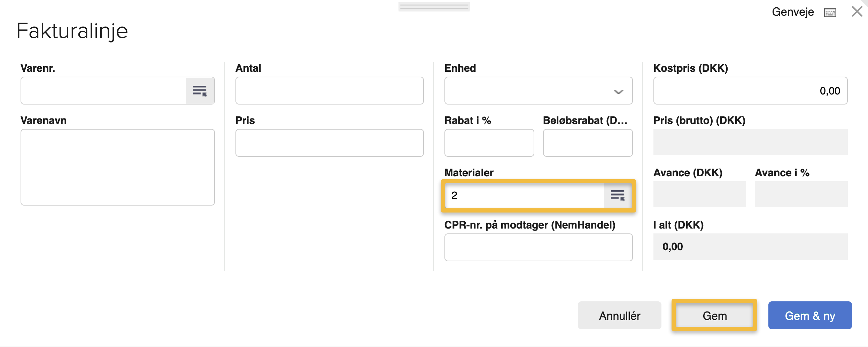Close the Fakturalinje dialog
The image size is (868, 347).
857,11
